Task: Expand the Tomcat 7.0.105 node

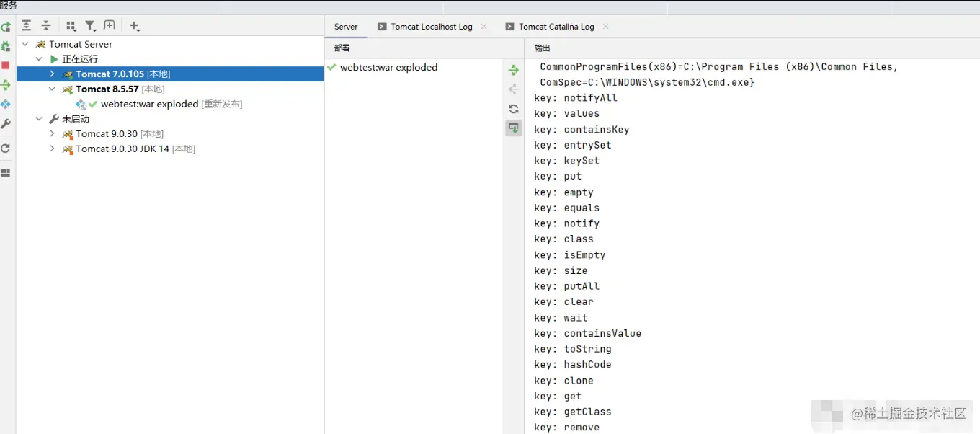Action: (52, 74)
